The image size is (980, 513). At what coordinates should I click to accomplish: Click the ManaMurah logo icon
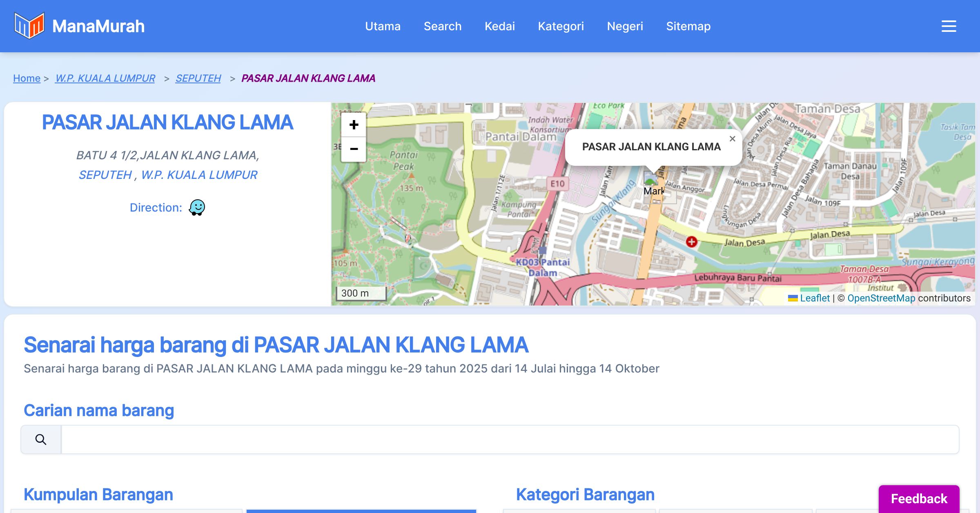point(29,26)
